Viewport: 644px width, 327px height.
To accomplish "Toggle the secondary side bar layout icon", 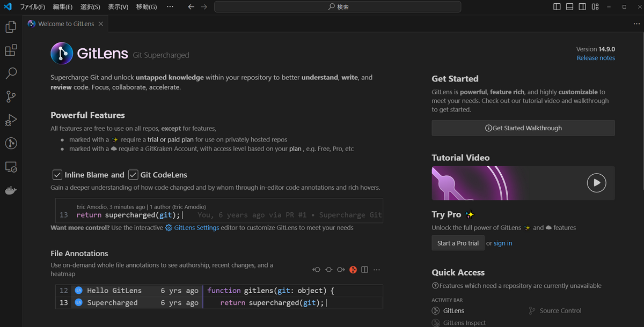I will (x=582, y=7).
